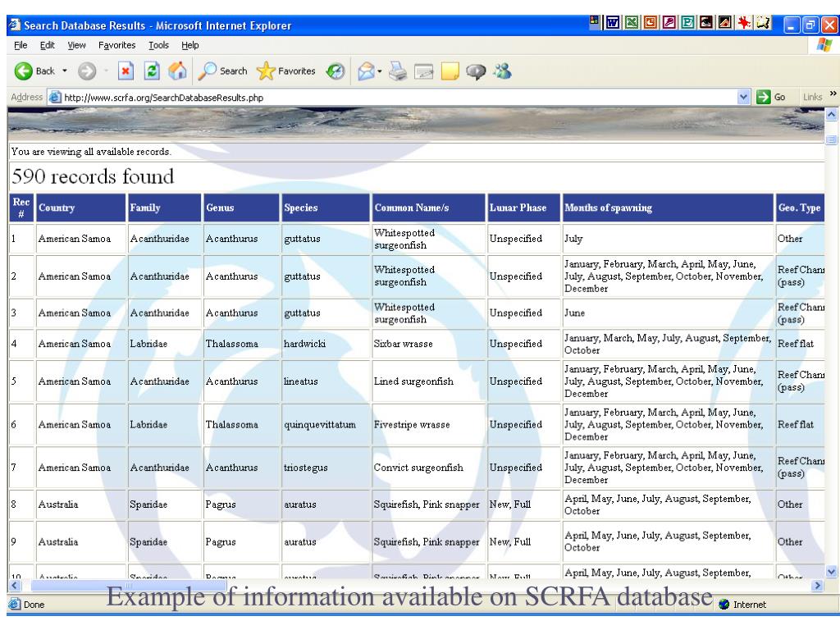Click the Country column header
The width and height of the screenshot is (840, 630).
(81, 208)
